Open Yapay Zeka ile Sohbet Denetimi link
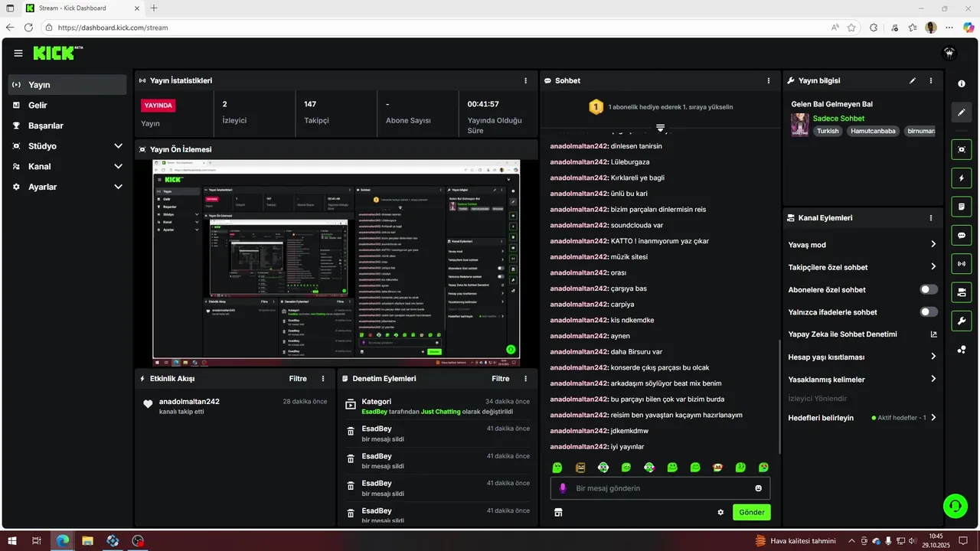980x551 pixels. (863, 334)
